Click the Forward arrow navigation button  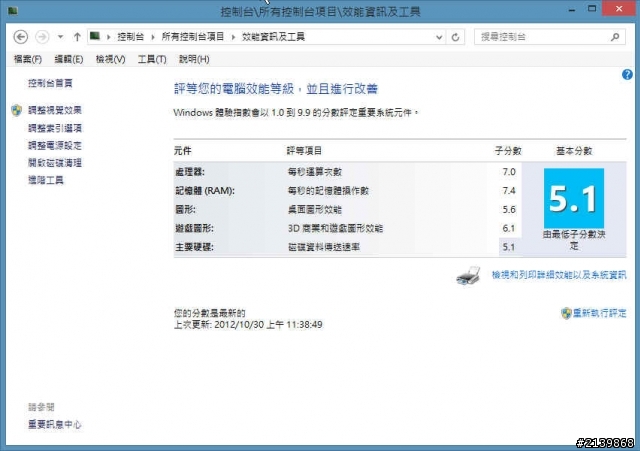(42, 37)
